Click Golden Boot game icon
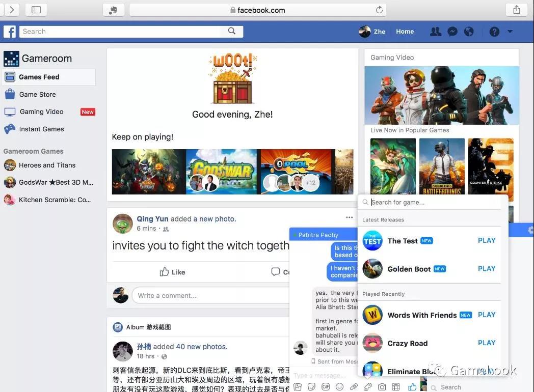Screen dimensions: 534x392 point(372,269)
